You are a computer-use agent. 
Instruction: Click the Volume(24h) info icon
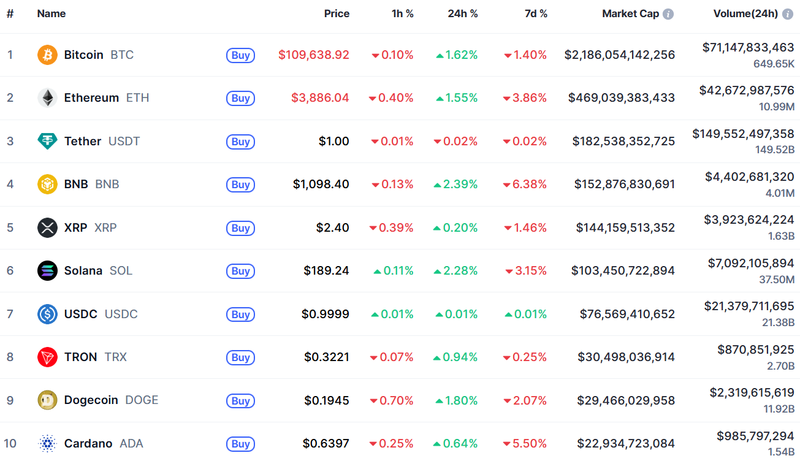tap(788, 15)
